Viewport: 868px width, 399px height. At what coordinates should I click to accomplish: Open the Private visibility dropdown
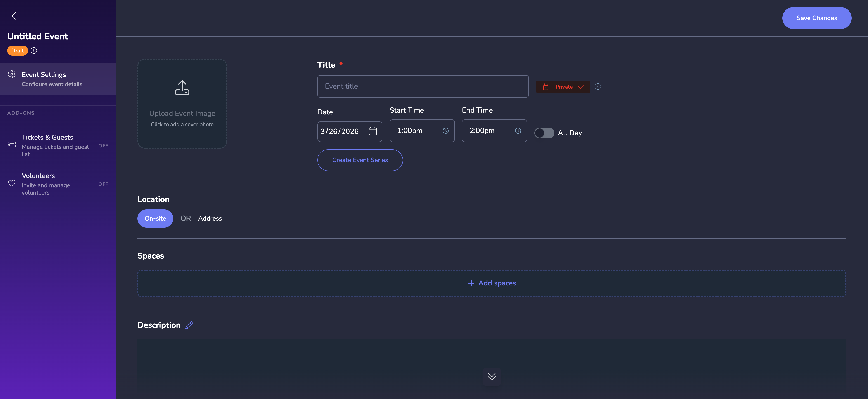(563, 87)
